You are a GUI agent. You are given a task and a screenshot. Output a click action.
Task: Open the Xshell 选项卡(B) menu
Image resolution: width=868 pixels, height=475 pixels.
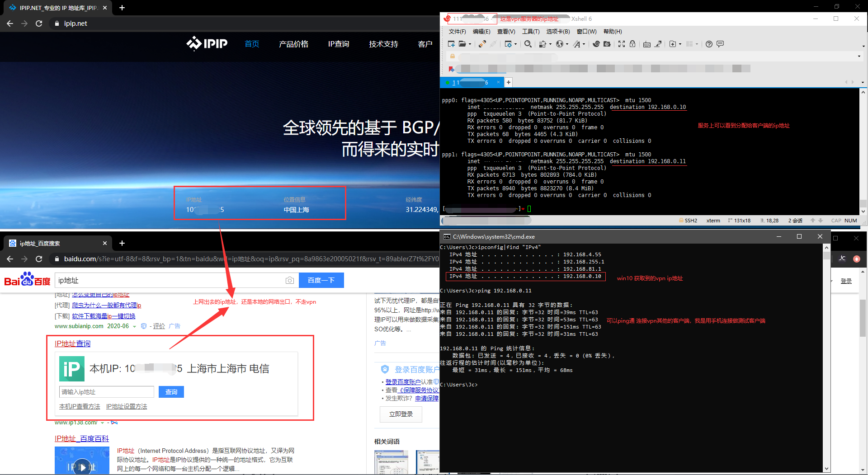(558, 31)
